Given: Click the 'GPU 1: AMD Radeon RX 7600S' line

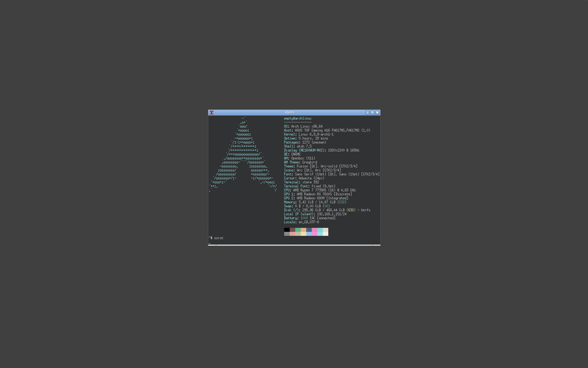Looking at the screenshot, I should (x=318, y=194).
